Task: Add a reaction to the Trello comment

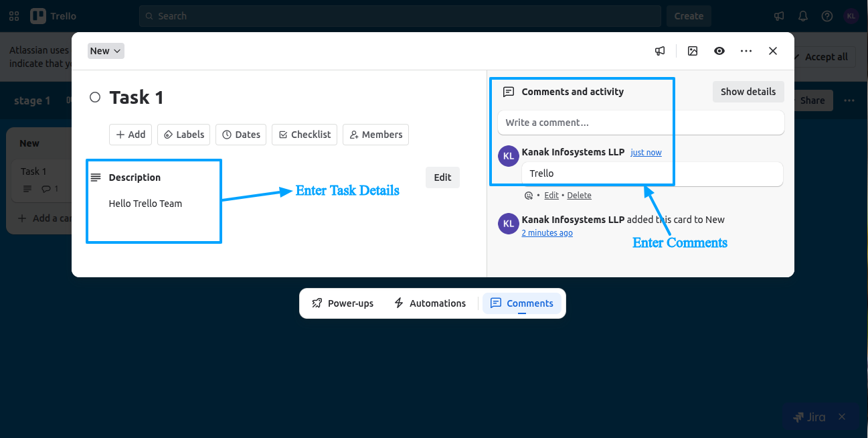Action: [x=529, y=196]
